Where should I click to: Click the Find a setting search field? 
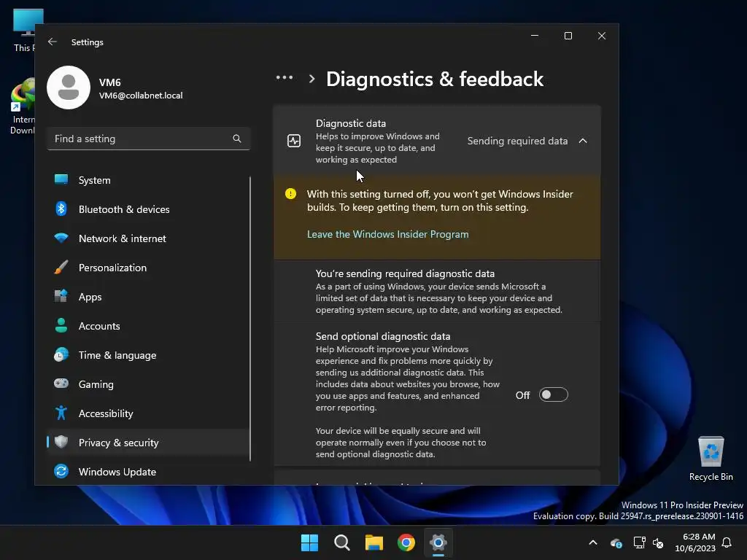[148, 139]
